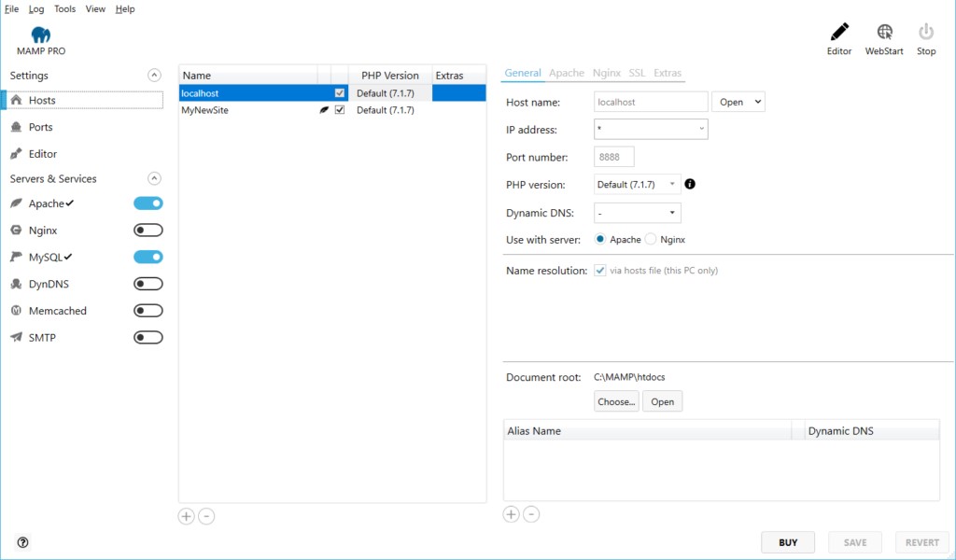Click the MySQL dolphin icon
The image size is (956, 560).
coord(17,258)
